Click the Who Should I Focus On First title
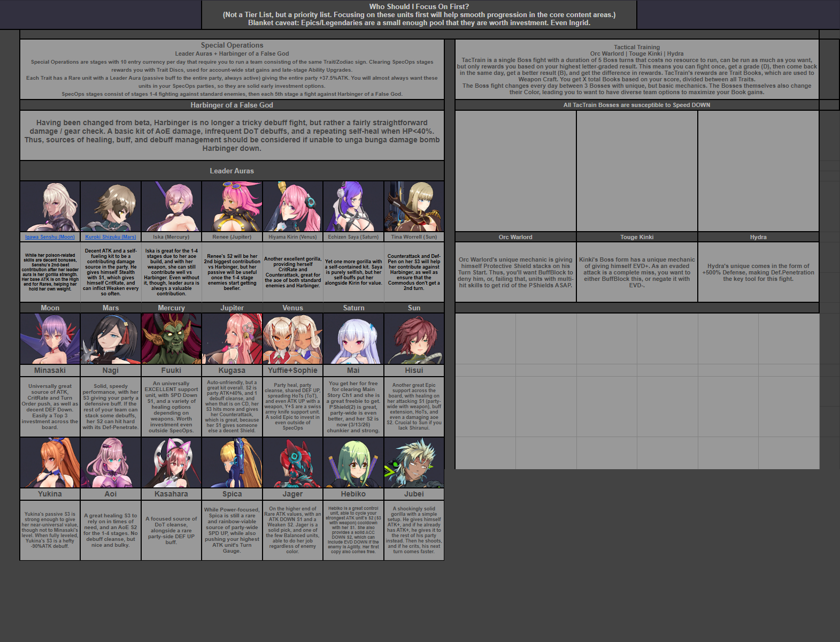 pos(419,6)
